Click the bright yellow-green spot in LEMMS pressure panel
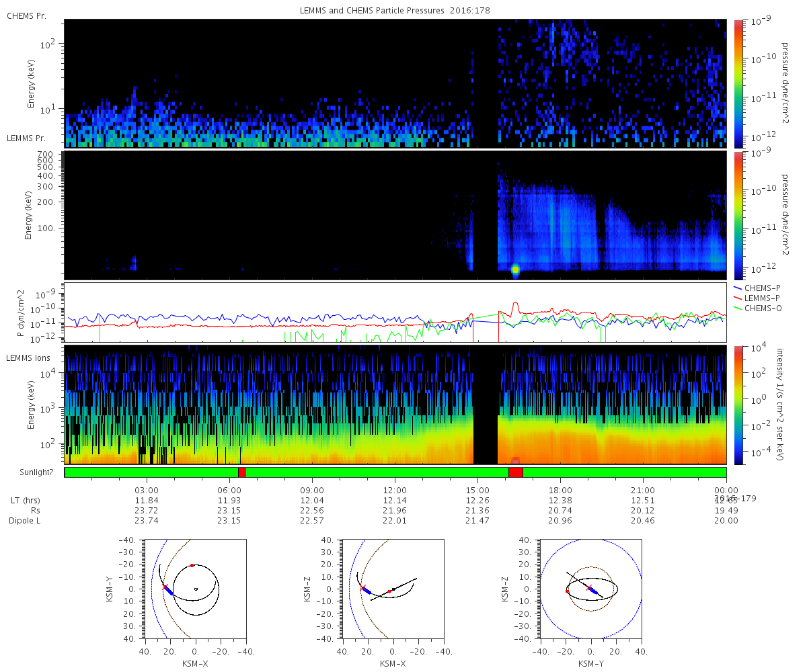Screen dimensions: 807x672 coord(516,269)
